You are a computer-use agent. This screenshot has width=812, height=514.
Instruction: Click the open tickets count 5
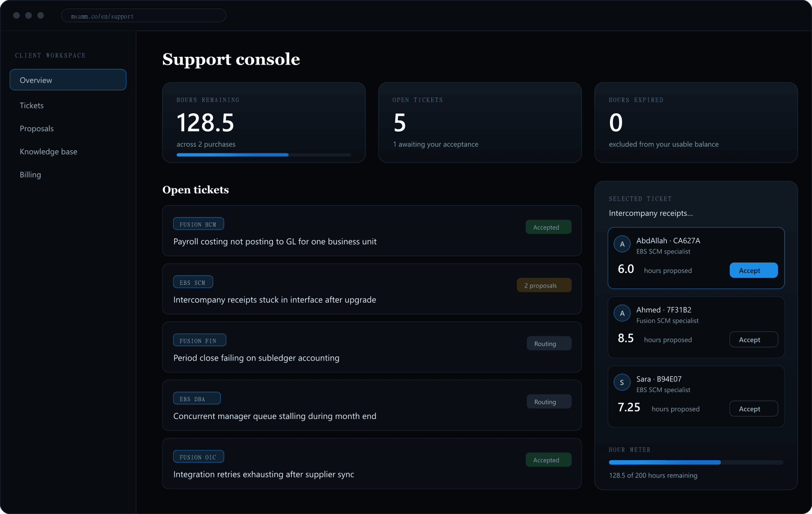[x=400, y=123]
